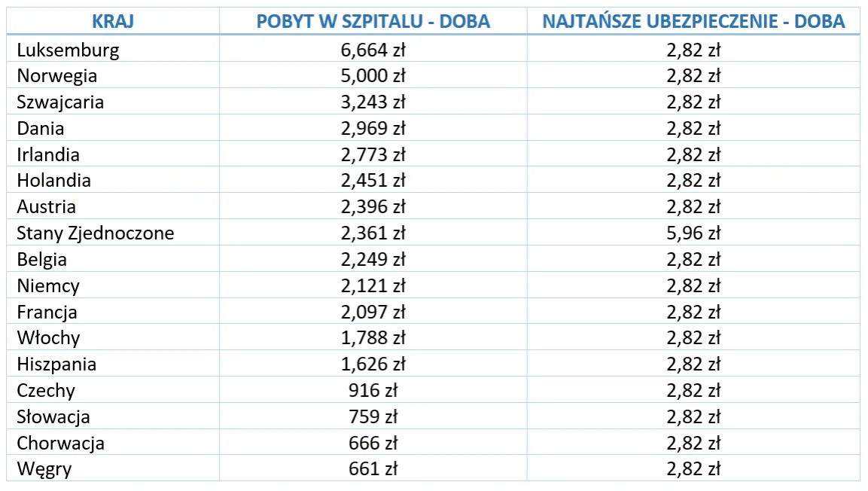The image size is (868, 491).
Task: Select the Luksemburg country cell
Action: click(68, 50)
